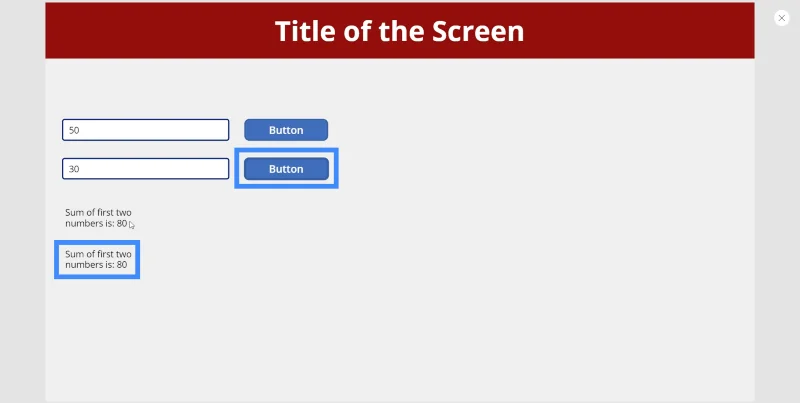This screenshot has width=800, height=403.
Task: Click the number 80 in the upper label
Action: pos(121,223)
